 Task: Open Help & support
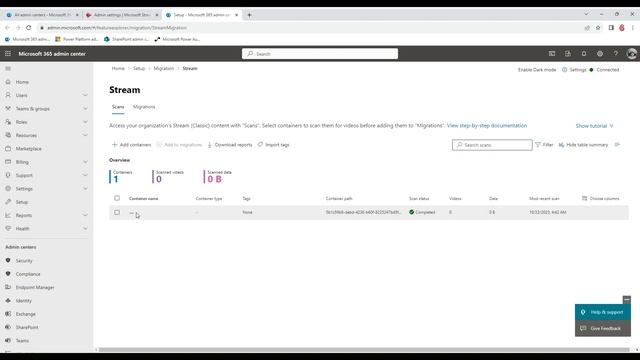coord(602,312)
